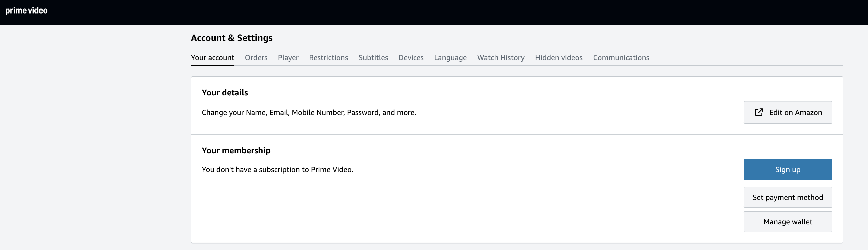Go to the Restrictions tab
This screenshot has width=868, height=250.
click(328, 58)
